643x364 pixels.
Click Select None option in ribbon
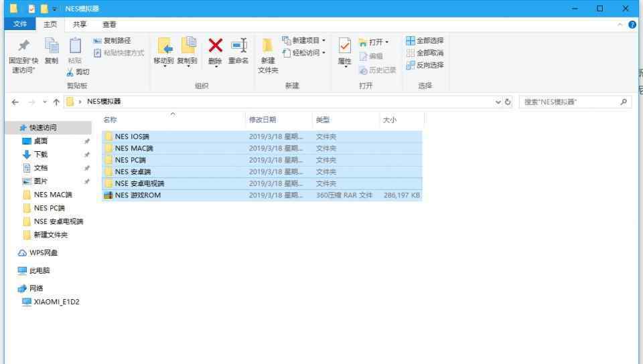(x=425, y=53)
